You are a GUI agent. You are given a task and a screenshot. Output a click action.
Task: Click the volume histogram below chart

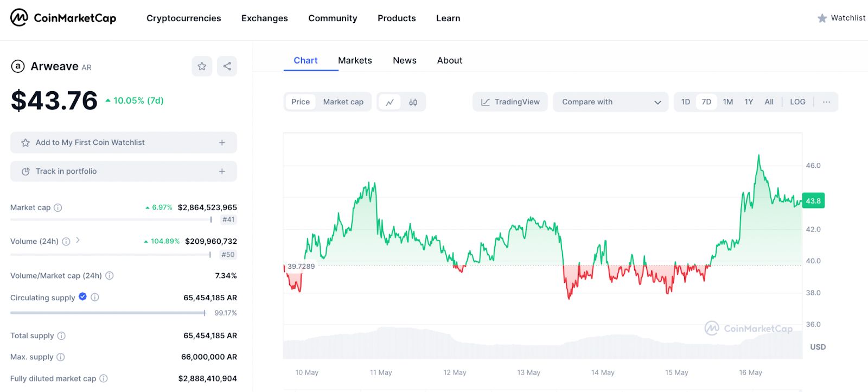pos(542,343)
